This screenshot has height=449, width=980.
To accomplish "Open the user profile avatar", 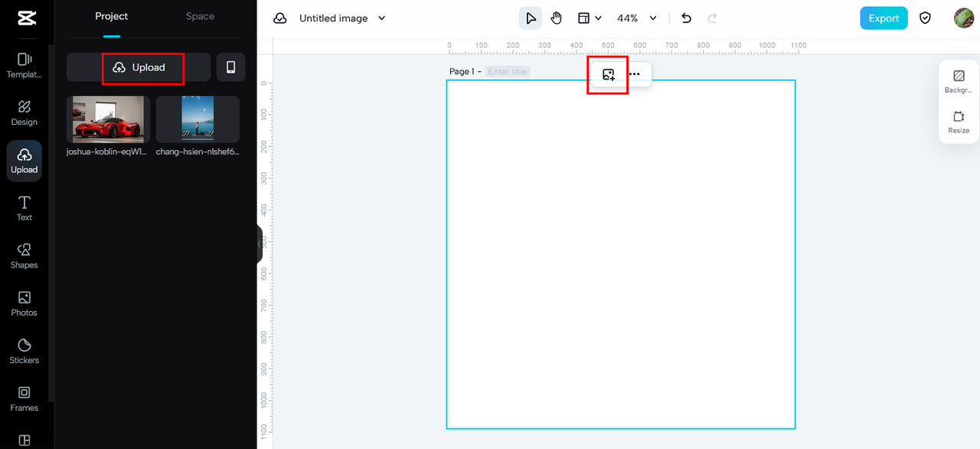I will pyautogui.click(x=963, y=18).
